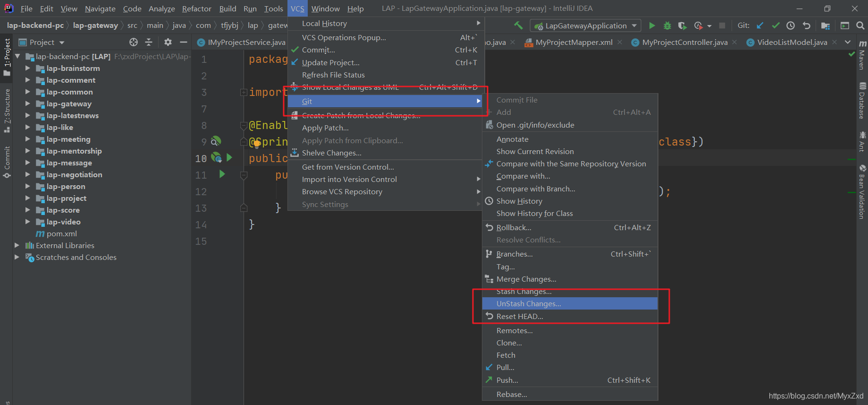Click Git update project blue arrow

pyautogui.click(x=760, y=26)
